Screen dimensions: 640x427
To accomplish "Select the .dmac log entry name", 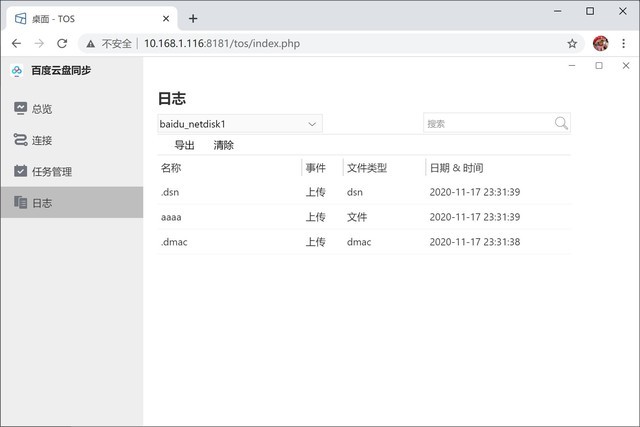I will 174,242.
